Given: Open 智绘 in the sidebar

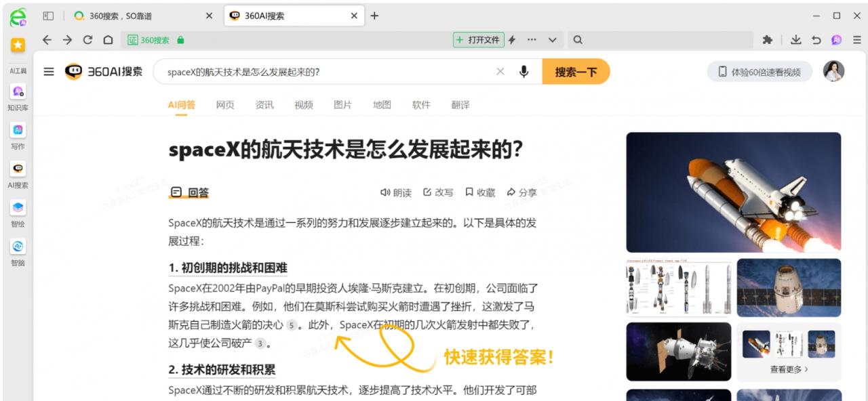Looking at the screenshot, I should [18, 214].
